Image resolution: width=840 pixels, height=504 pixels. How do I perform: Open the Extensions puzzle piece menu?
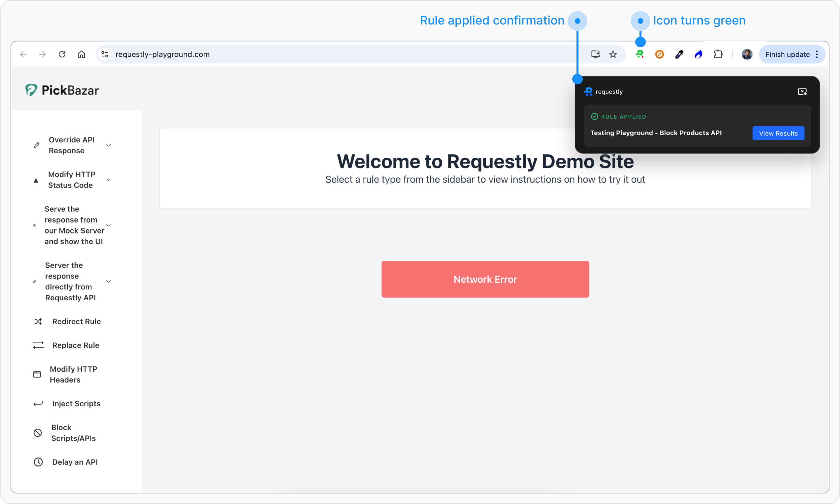[718, 54]
